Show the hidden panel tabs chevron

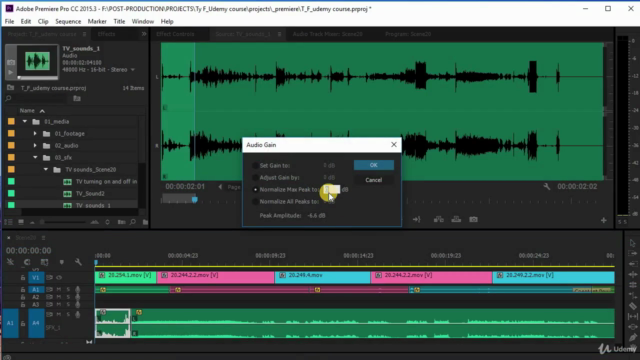coord(144,34)
